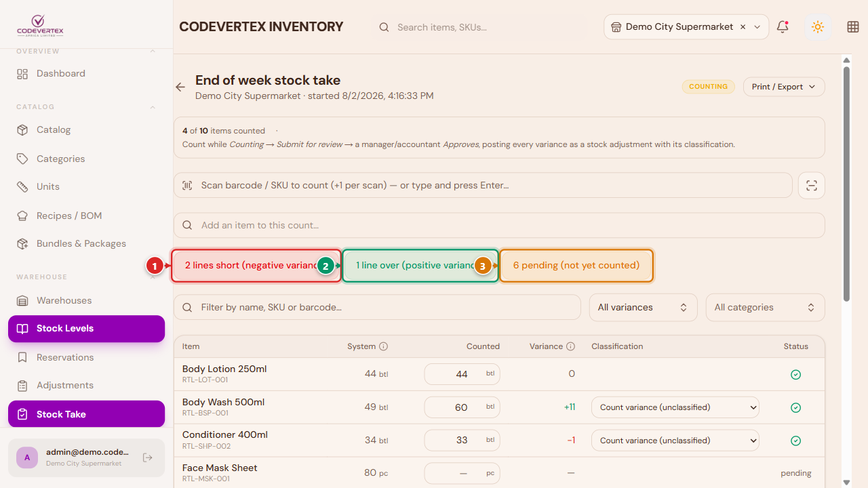Clear the Demo City Supermarket selection
The width and height of the screenshot is (868, 488).
(x=743, y=27)
